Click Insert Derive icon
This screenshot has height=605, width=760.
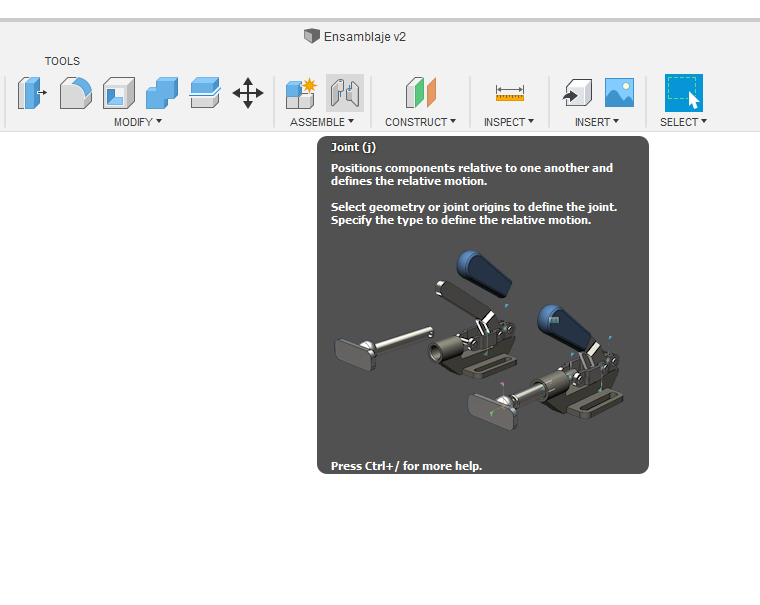pos(577,93)
